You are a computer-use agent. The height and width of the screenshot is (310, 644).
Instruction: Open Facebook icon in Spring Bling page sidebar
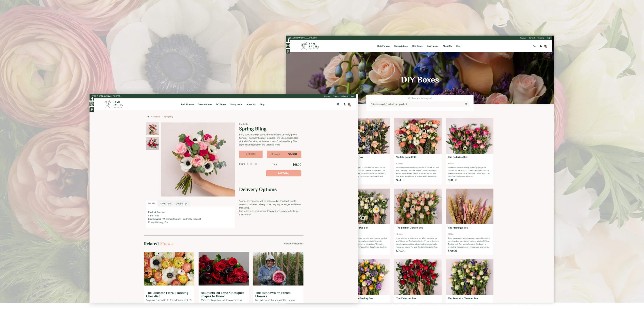[x=92, y=98]
